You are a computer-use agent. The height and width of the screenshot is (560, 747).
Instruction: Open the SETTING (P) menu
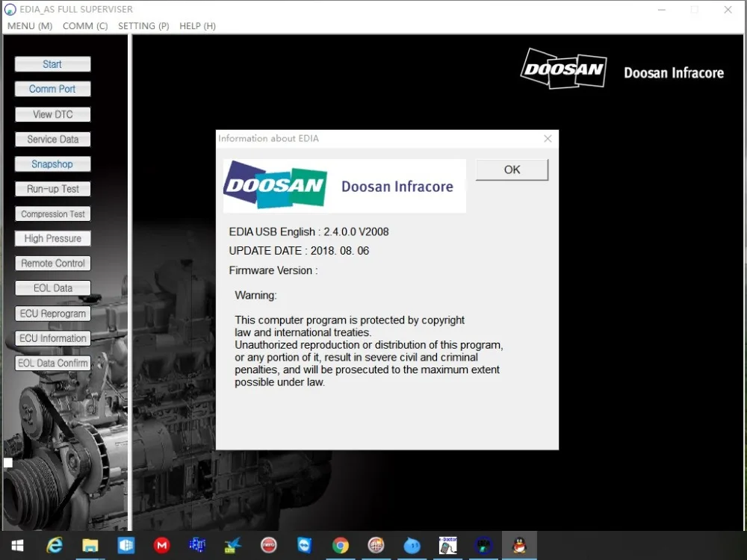pyautogui.click(x=143, y=25)
